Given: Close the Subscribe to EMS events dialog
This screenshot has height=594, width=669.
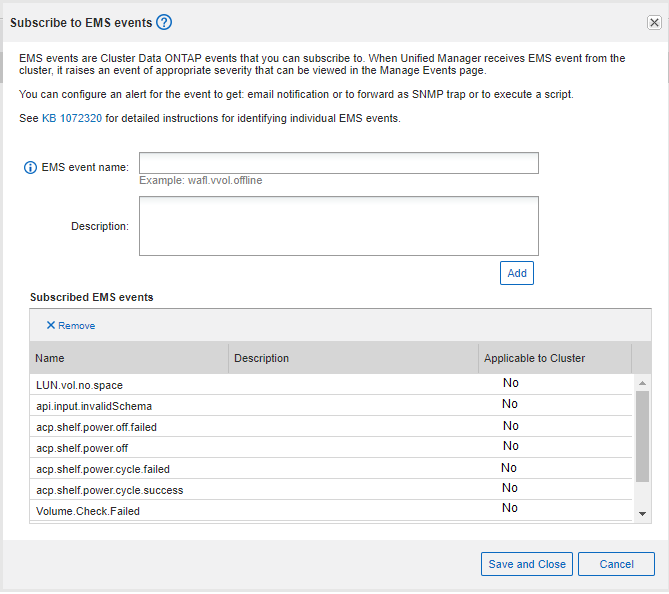Looking at the screenshot, I should tap(654, 22).
